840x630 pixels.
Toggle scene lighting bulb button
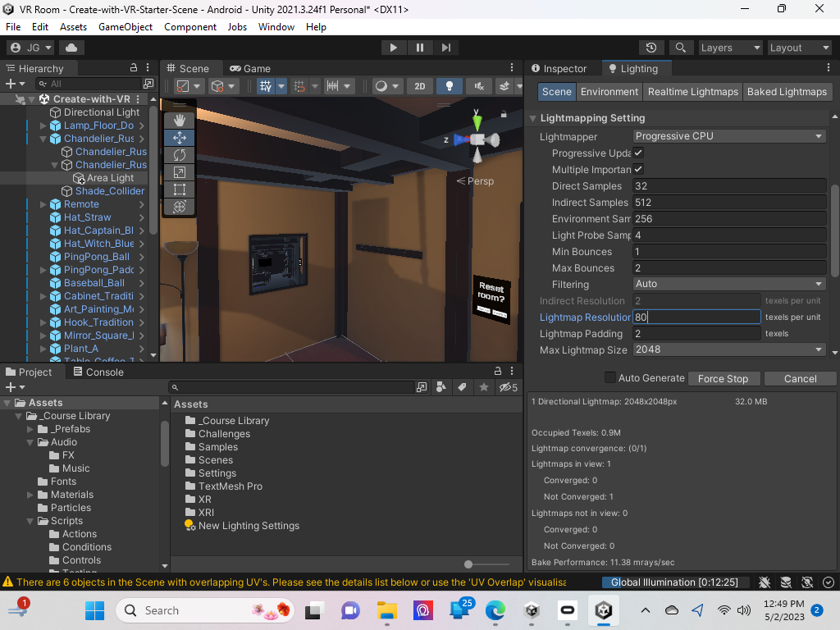tap(450, 86)
